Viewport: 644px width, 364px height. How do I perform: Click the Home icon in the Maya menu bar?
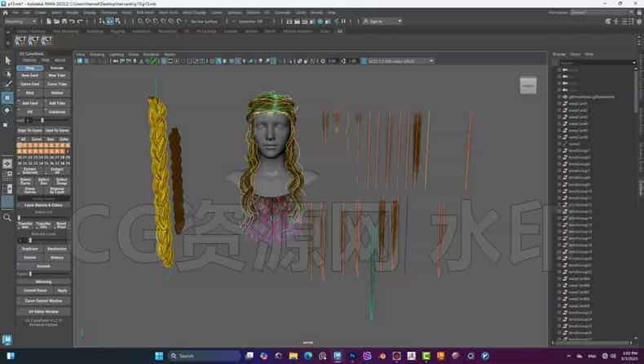[x=6, y=13]
